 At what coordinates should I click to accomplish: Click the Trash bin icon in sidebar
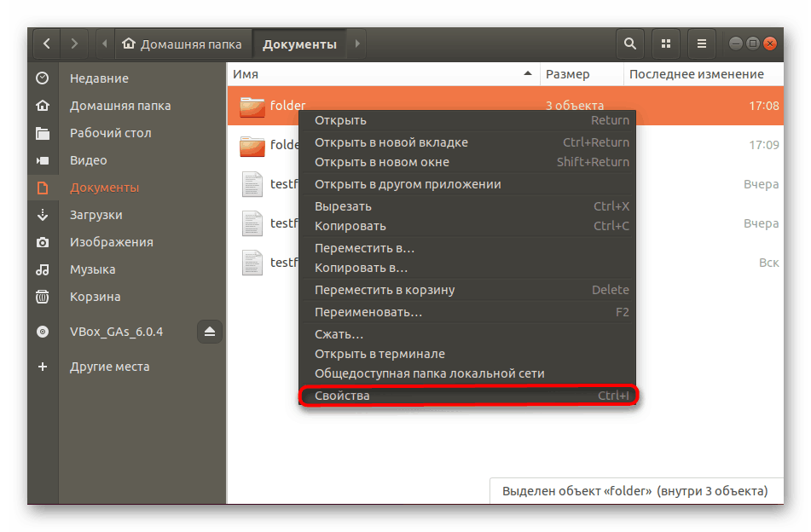click(43, 297)
